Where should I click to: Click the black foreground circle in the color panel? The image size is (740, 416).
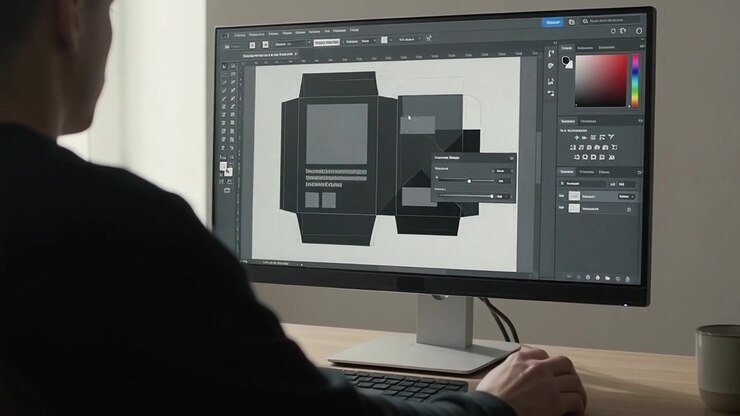click(565, 60)
